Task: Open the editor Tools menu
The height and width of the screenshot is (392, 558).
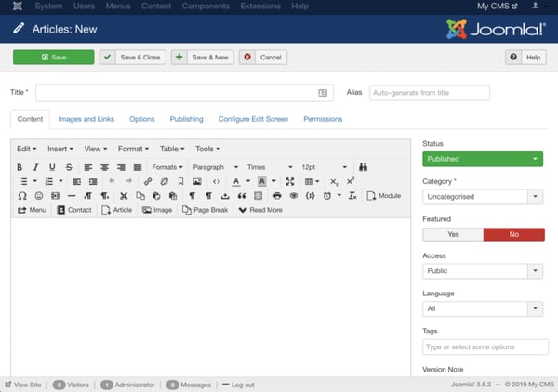Action: 207,149
